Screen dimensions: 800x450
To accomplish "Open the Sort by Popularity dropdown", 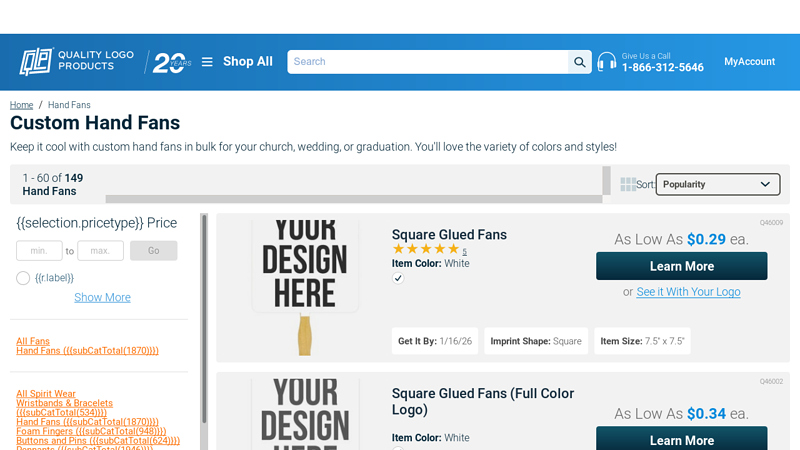I will coord(718,184).
